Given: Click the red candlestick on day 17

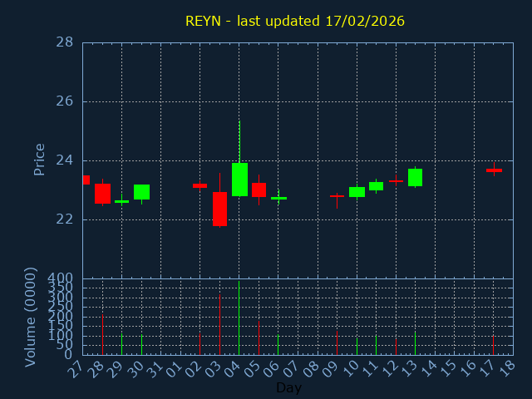Looking at the screenshot, I should [x=494, y=170].
